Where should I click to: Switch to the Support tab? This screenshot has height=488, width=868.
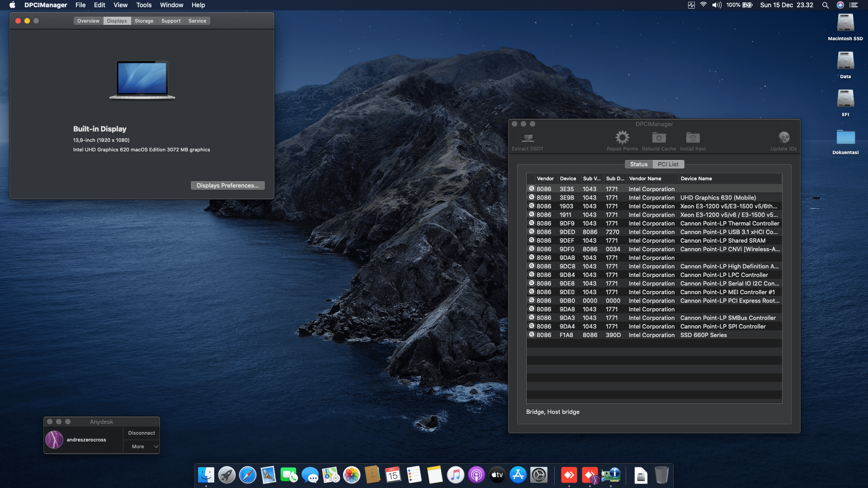pyautogui.click(x=171, y=21)
